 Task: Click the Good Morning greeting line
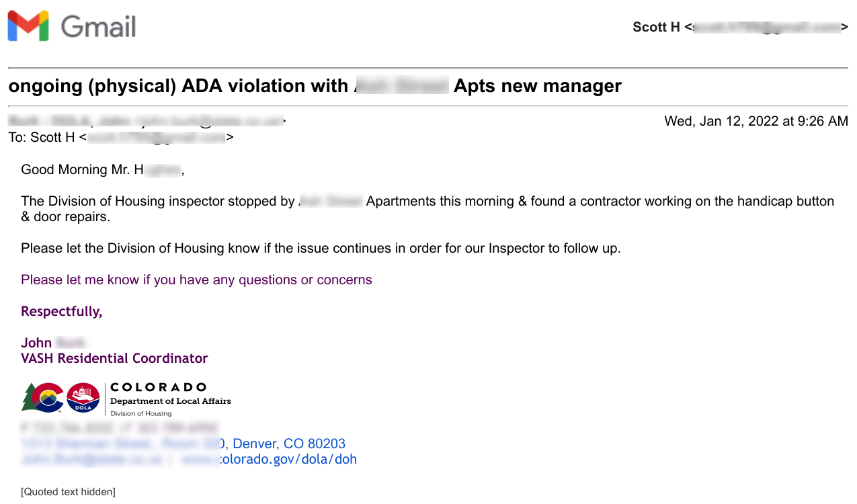tap(102, 169)
